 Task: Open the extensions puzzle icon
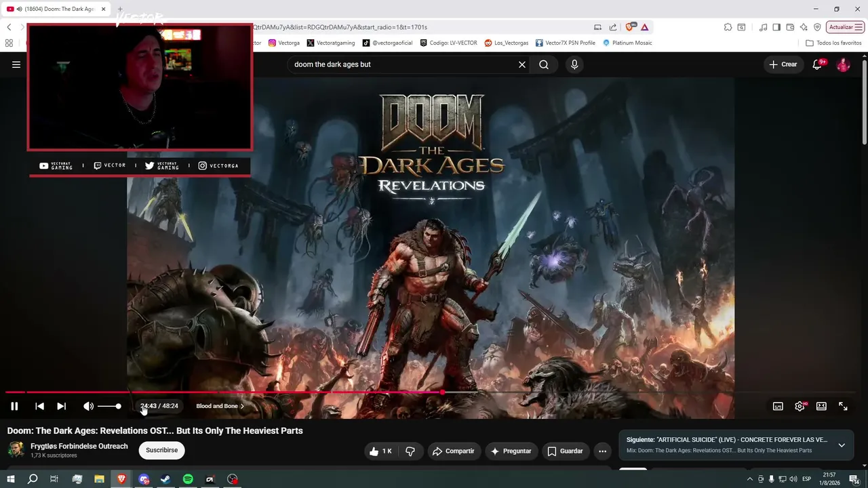(728, 27)
